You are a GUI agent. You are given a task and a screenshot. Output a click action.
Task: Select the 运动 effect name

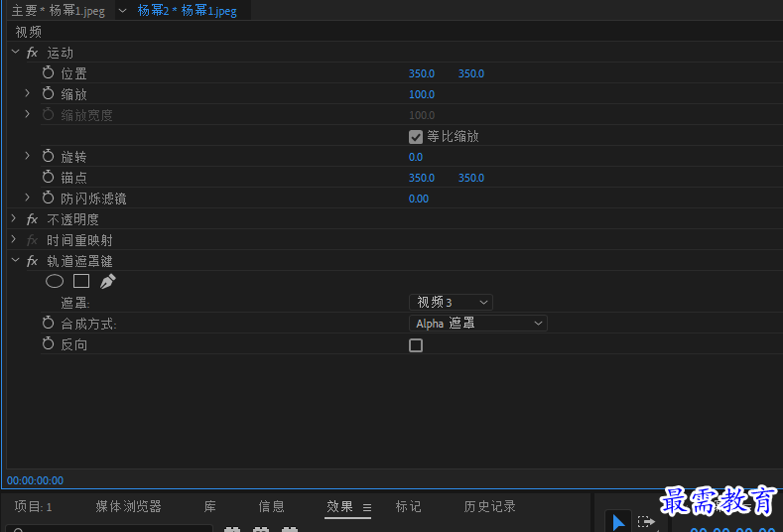click(x=60, y=53)
